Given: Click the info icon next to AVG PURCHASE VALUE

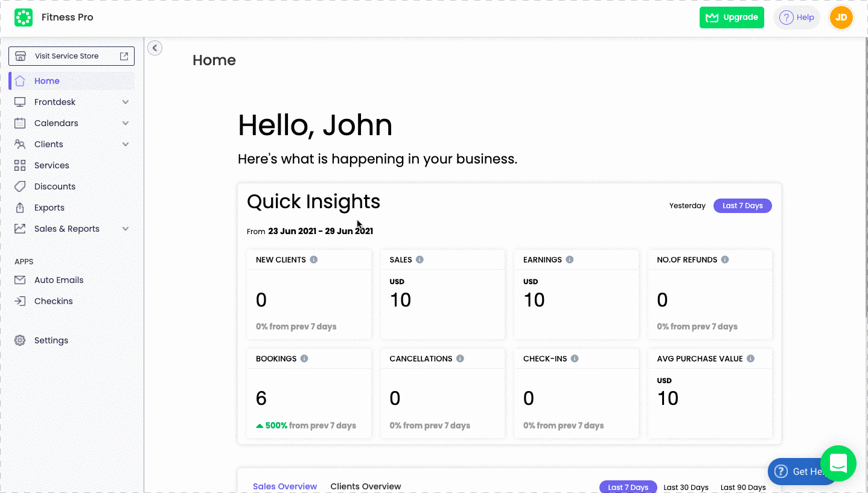Looking at the screenshot, I should tap(750, 358).
